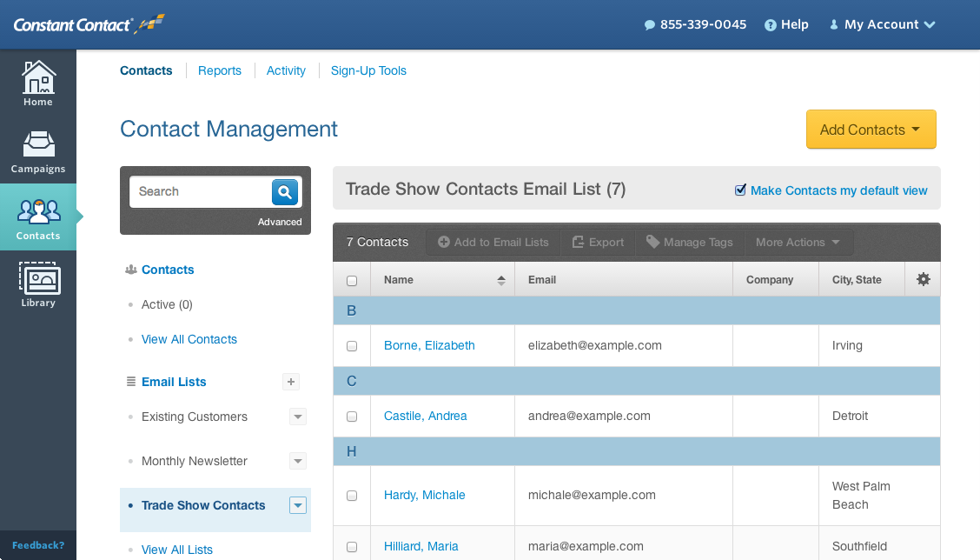The height and width of the screenshot is (560, 980).
Task: Click the Detroit city cell
Action: [x=850, y=417]
